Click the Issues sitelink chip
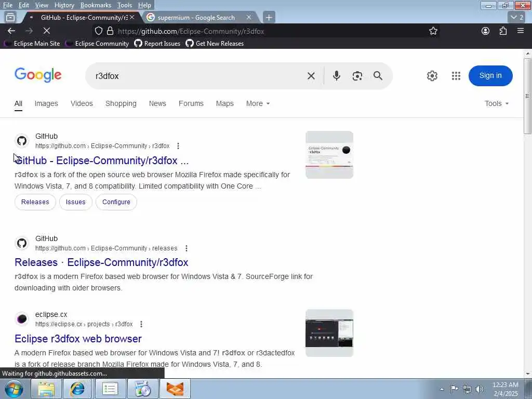Viewport: 532px width, 399px height. pos(76,202)
